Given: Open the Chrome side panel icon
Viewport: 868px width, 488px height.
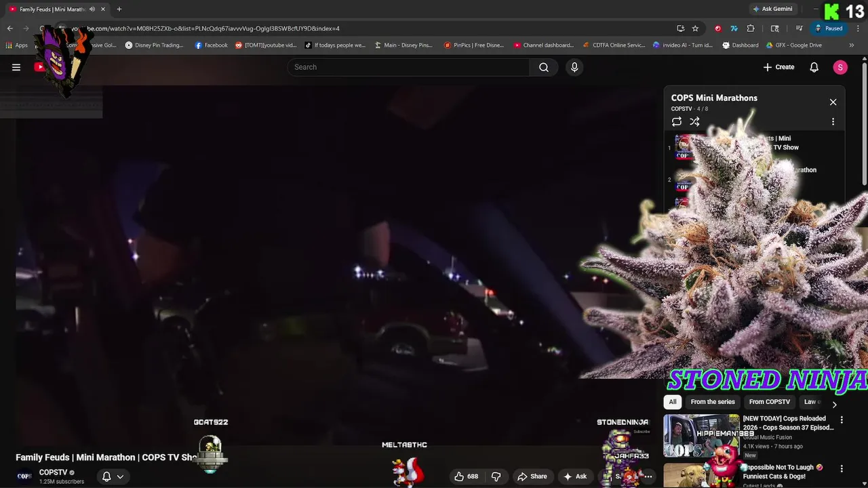Looking at the screenshot, I should [775, 28].
